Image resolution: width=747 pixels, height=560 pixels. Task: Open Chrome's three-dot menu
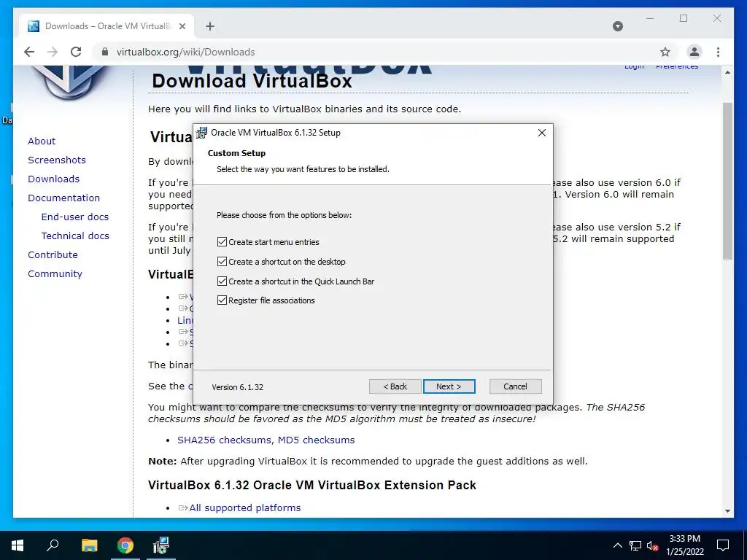(718, 52)
